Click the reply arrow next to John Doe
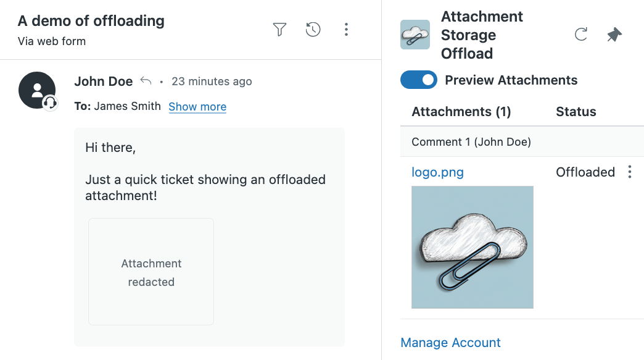Viewport: 644px width, 360px height. pyautogui.click(x=146, y=80)
